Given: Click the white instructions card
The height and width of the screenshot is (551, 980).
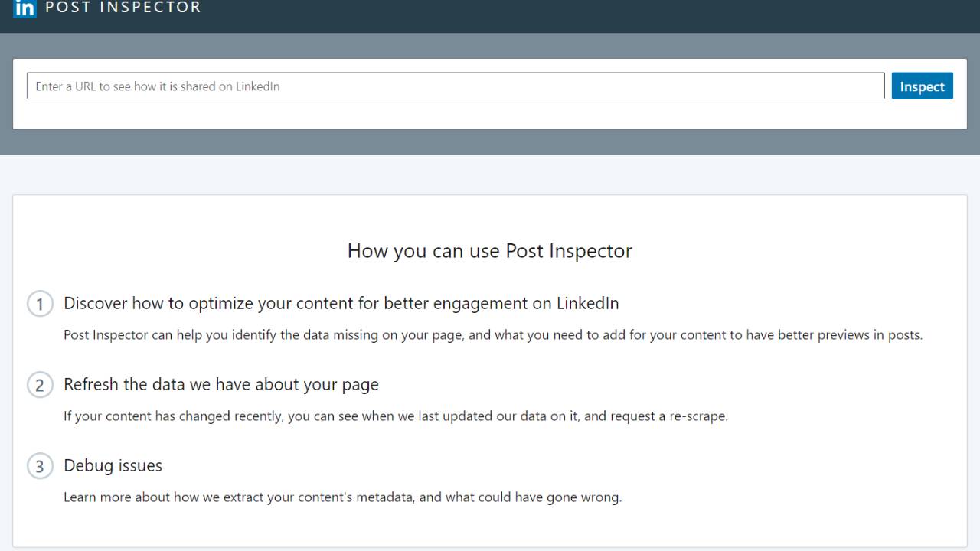Looking at the screenshot, I should click(x=490, y=528).
